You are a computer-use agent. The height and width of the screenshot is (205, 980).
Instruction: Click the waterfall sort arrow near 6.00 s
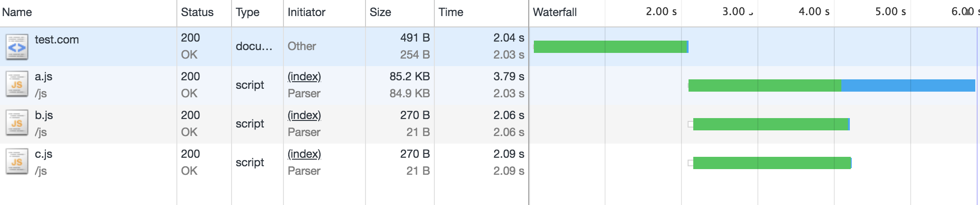click(x=968, y=12)
